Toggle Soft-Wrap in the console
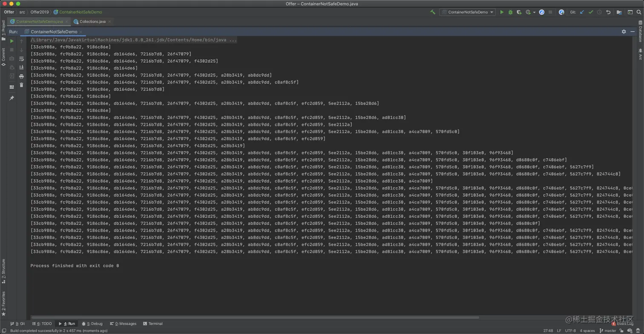This screenshot has height=334, width=644. pyautogui.click(x=22, y=59)
